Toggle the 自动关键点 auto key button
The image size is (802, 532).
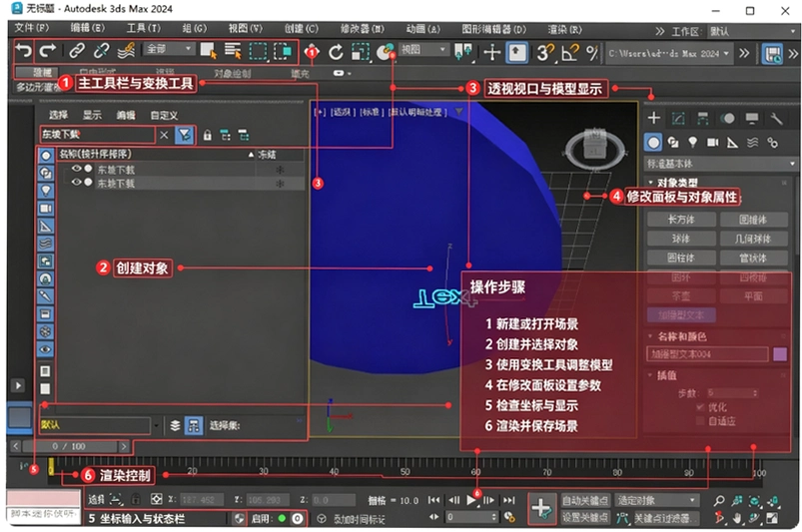point(584,501)
